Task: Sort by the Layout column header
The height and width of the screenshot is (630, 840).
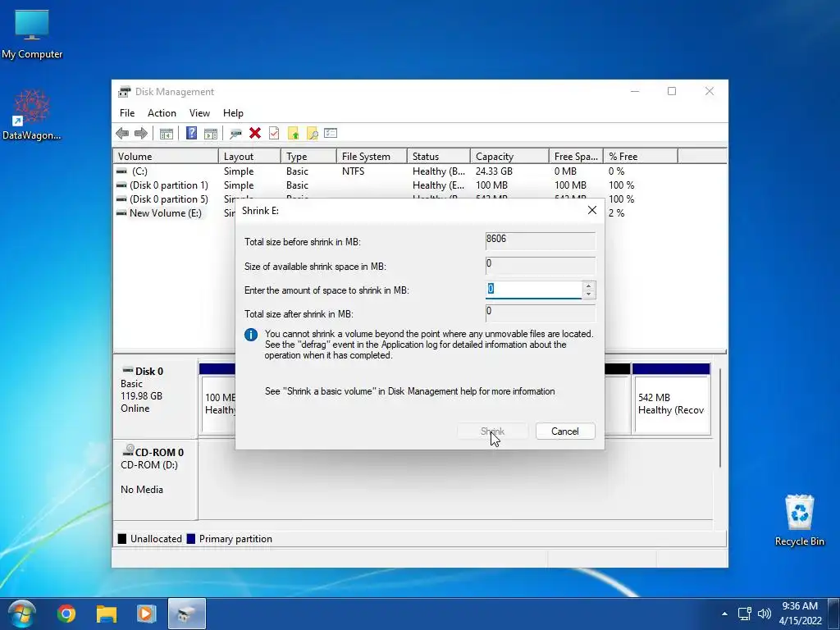Action: 249,157
